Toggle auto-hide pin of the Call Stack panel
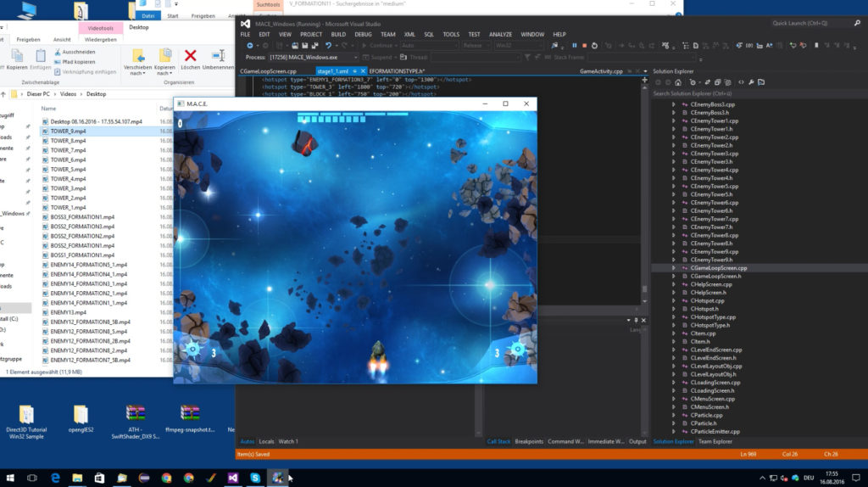This screenshot has height=487, width=868. tap(636, 320)
